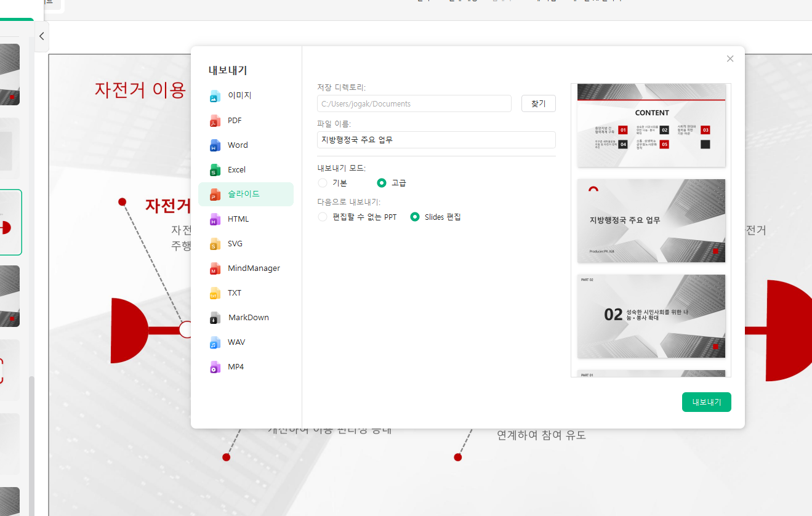The height and width of the screenshot is (516, 812).
Task: Open the Excel export option
Action: point(246,170)
